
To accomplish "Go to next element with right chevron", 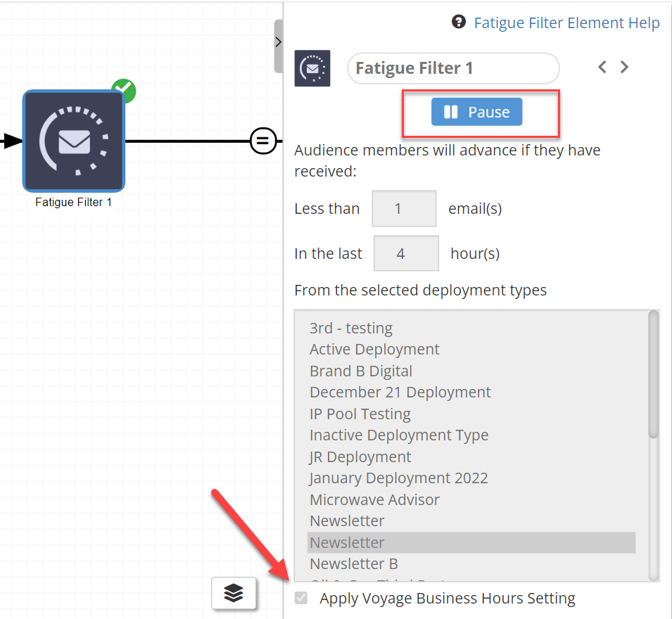I will click(x=624, y=68).
